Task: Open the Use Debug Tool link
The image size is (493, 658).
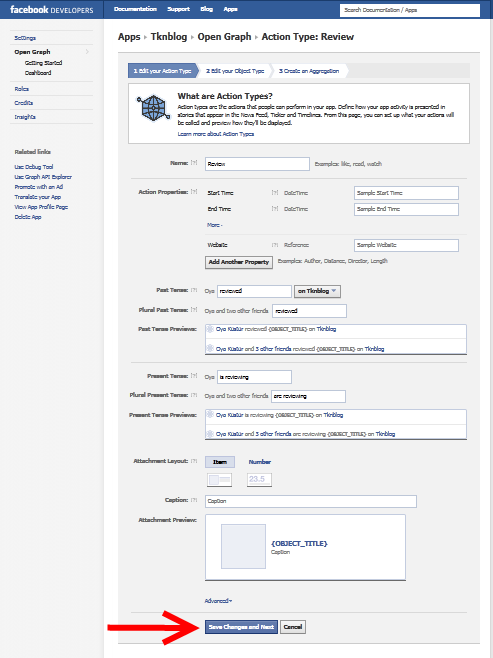Action: [34, 167]
